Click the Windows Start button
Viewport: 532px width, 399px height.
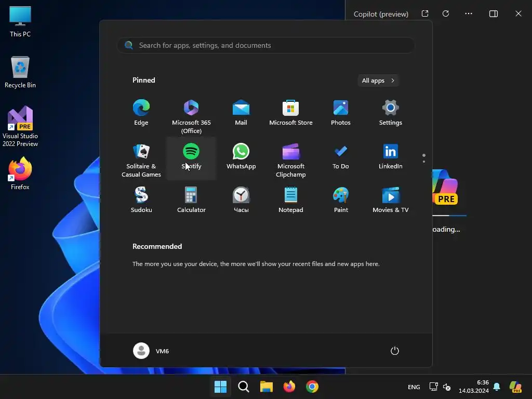coord(220,387)
